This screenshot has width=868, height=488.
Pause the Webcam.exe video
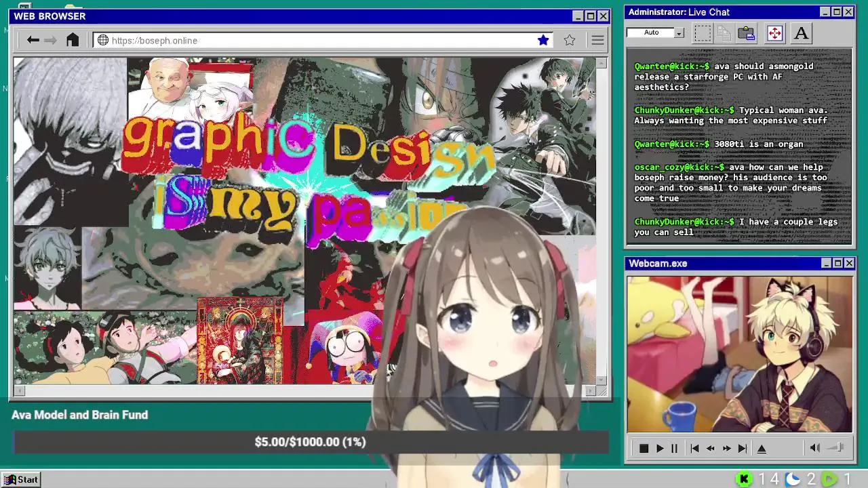tap(674, 448)
